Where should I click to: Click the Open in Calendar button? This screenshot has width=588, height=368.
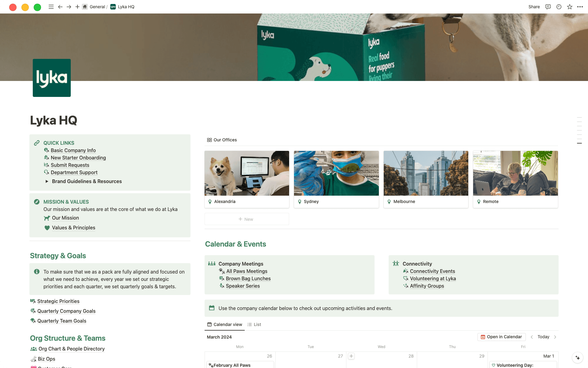(x=501, y=337)
